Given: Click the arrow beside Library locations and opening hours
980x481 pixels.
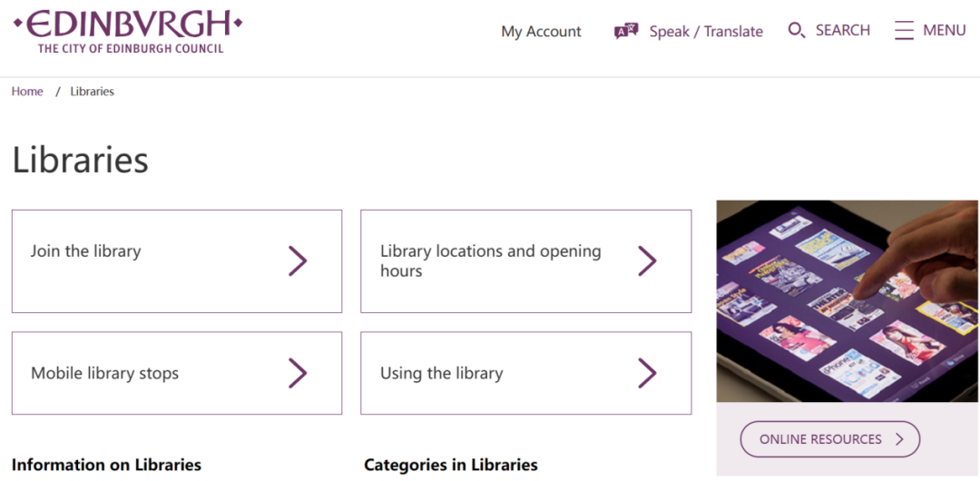Looking at the screenshot, I should 647,260.
